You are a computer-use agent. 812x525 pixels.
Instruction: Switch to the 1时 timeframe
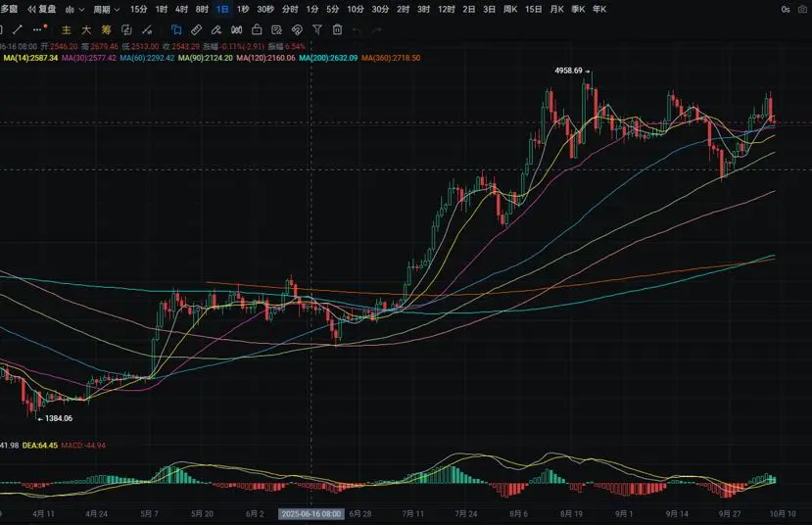point(161,10)
